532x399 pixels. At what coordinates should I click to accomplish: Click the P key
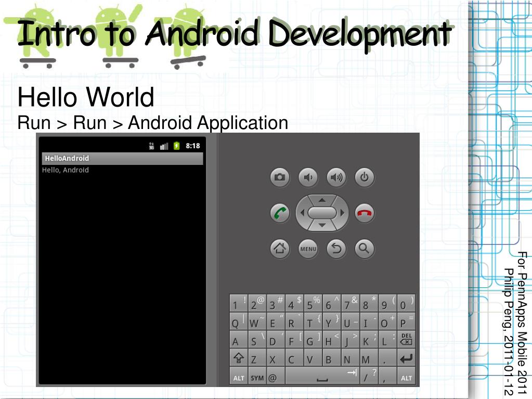coord(406,321)
